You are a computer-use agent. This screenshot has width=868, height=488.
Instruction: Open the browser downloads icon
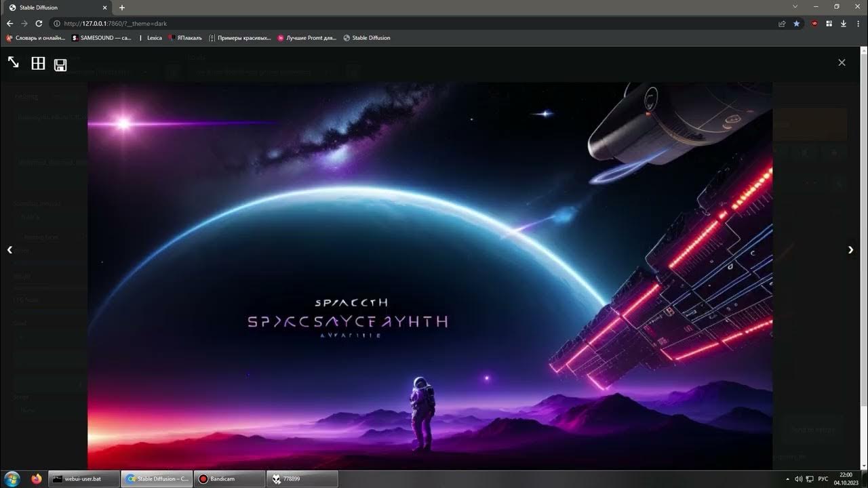pos(844,23)
